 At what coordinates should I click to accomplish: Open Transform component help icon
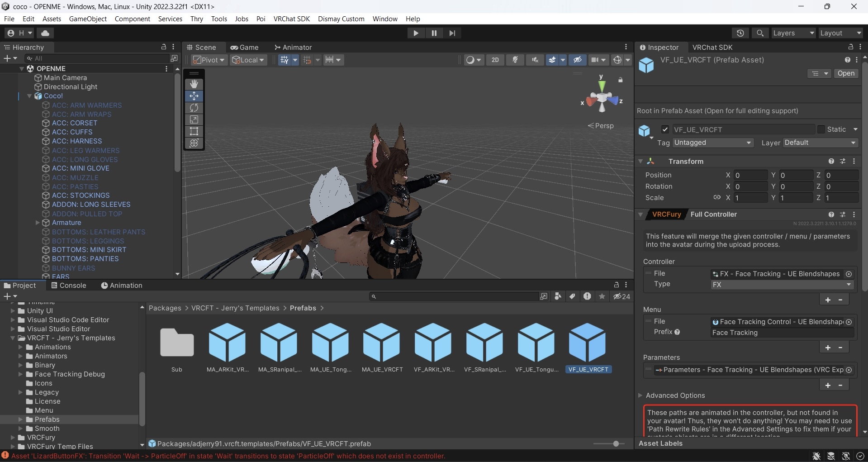tap(831, 162)
